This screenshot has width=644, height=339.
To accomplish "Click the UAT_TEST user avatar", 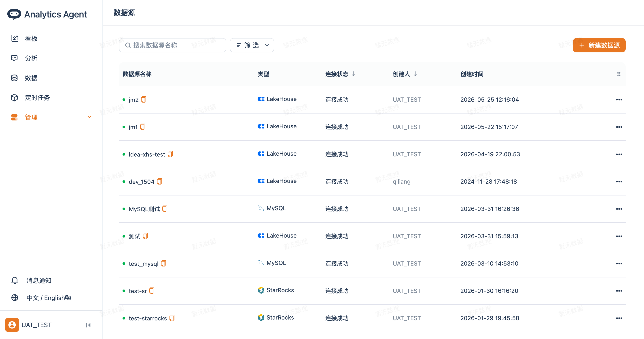I will coord(12,325).
